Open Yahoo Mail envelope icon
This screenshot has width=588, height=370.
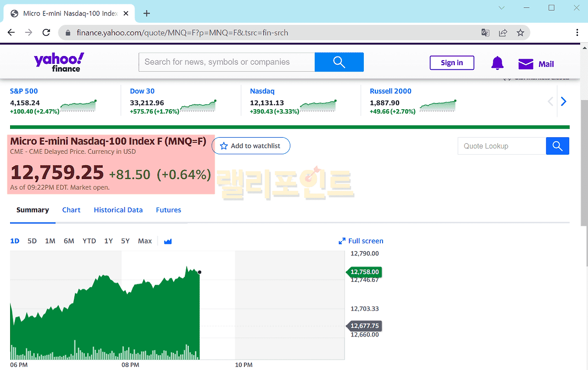point(526,64)
